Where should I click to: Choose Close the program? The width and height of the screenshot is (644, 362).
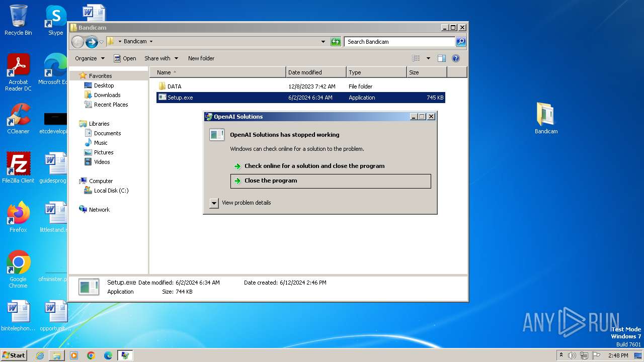331,181
